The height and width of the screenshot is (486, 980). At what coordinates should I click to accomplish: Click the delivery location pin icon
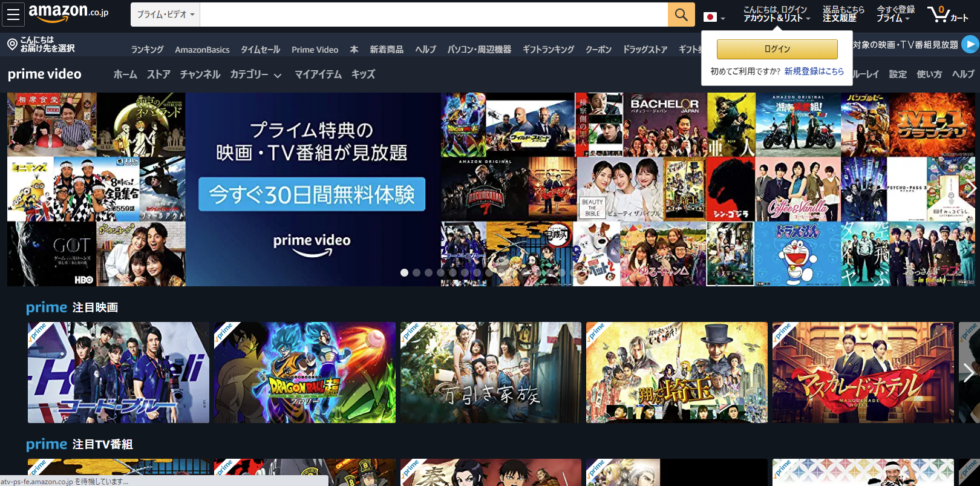click(12, 44)
